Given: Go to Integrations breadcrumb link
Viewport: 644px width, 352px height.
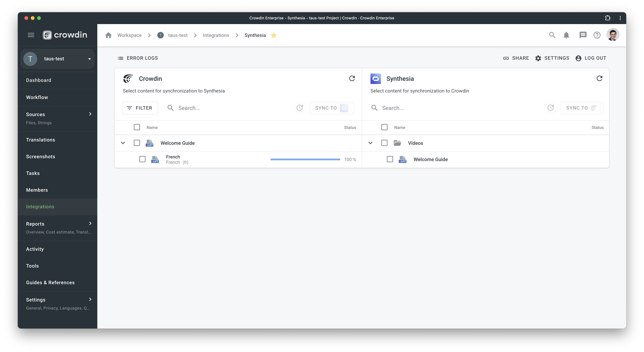Looking at the screenshot, I should click(x=216, y=35).
